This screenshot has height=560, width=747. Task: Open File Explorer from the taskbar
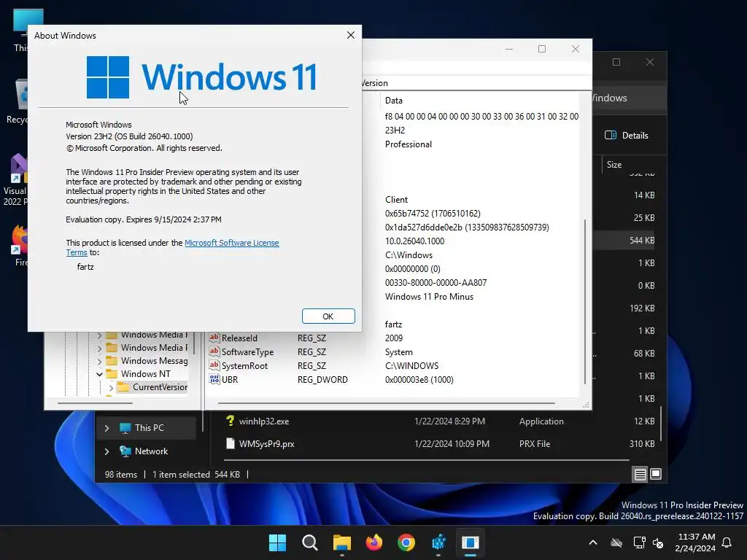click(x=341, y=542)
